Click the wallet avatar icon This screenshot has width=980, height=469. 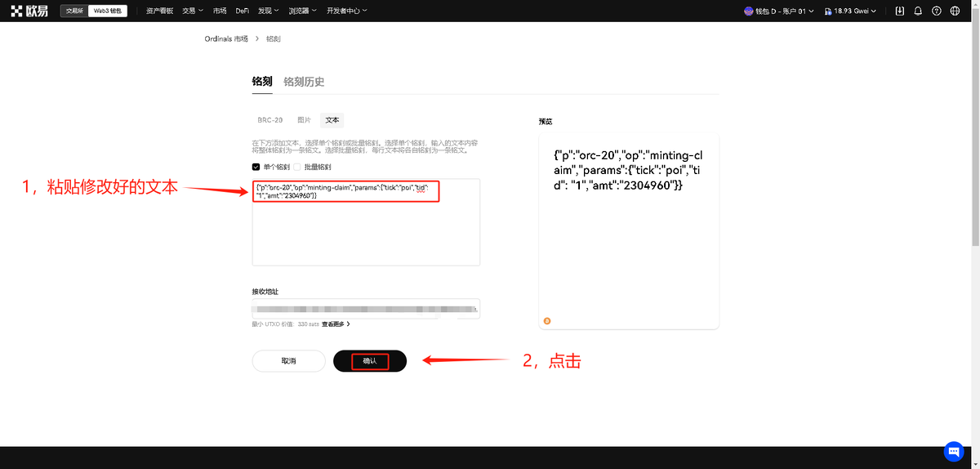(749, 11)
